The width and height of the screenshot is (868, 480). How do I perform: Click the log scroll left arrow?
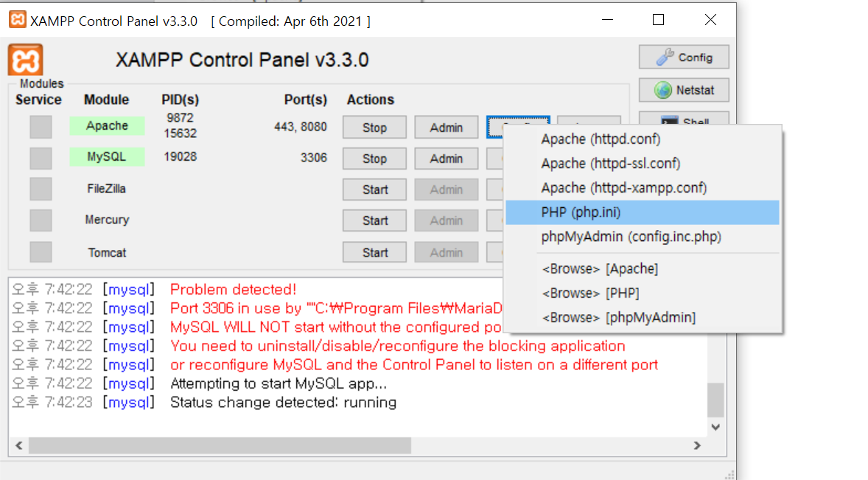(x=19, y=445)
